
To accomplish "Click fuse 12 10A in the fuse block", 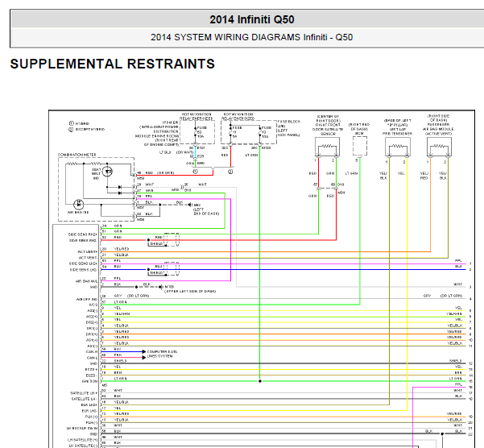I will pos(265,132).
